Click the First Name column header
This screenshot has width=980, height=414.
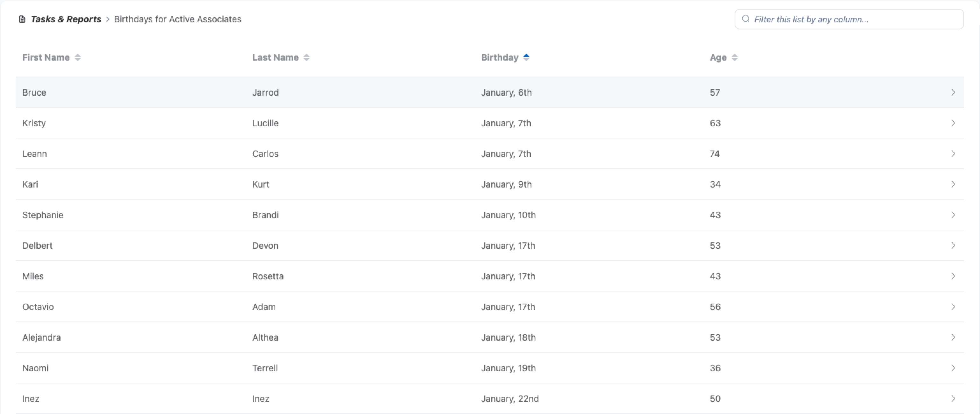coord(46,57)
